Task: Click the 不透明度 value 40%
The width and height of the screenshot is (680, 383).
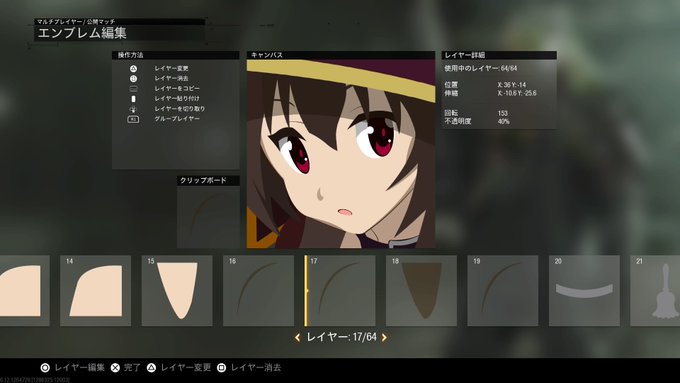Action: [x=503, y=121]
